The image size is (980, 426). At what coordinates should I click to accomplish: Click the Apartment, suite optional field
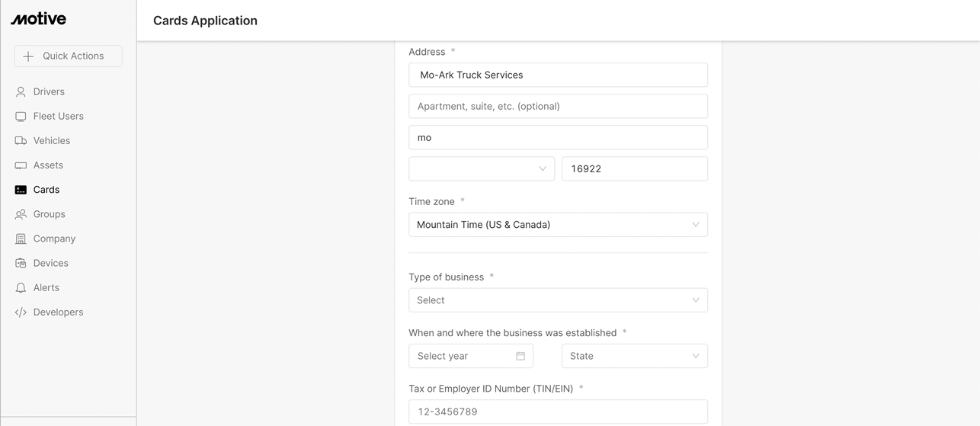point(558,106)
